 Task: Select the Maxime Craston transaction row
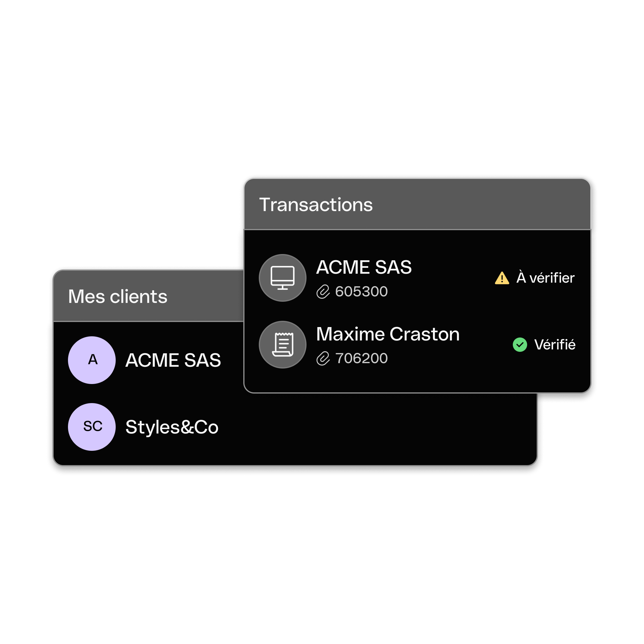tap(417, 344)
